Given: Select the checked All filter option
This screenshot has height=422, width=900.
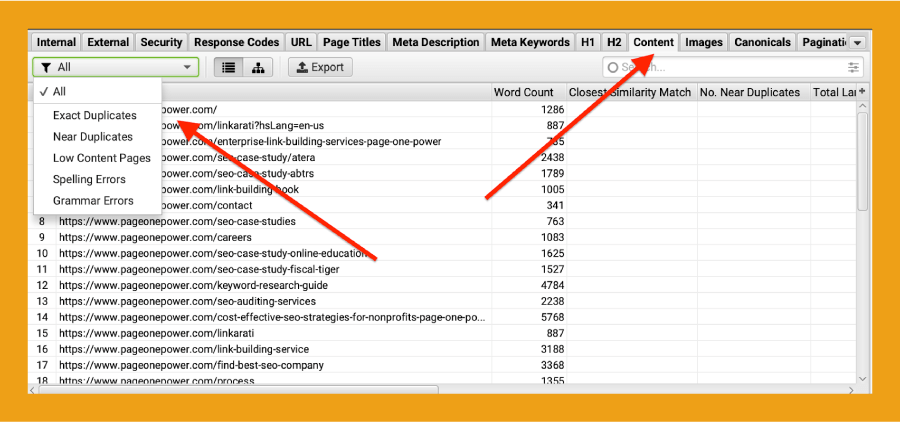Looking at the screenshot, I should coord(60,92).
